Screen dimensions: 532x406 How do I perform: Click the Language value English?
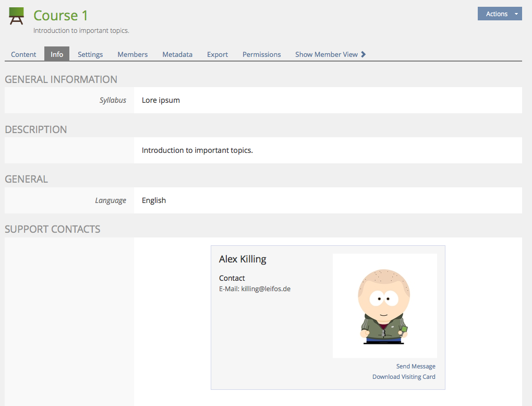[x=154, y=200]
